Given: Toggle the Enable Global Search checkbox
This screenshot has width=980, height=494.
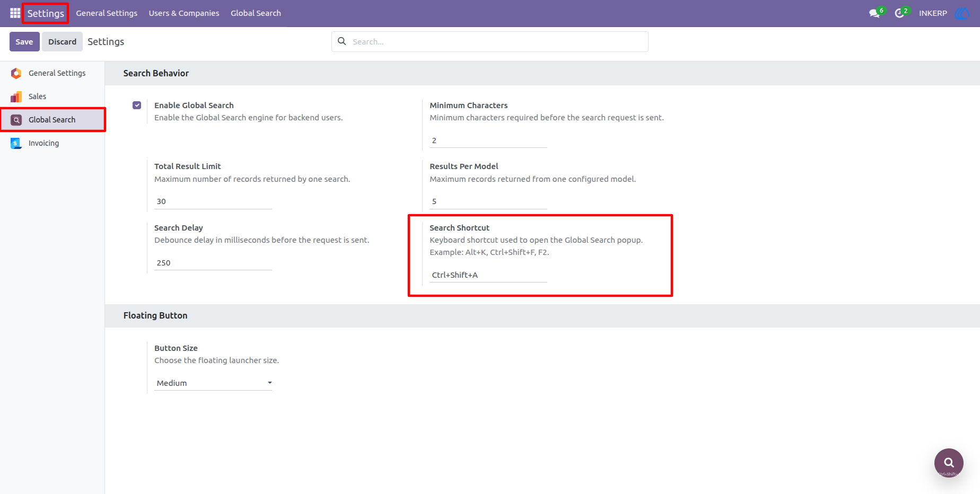Looking at the screenshot, I should coord(137,105).
